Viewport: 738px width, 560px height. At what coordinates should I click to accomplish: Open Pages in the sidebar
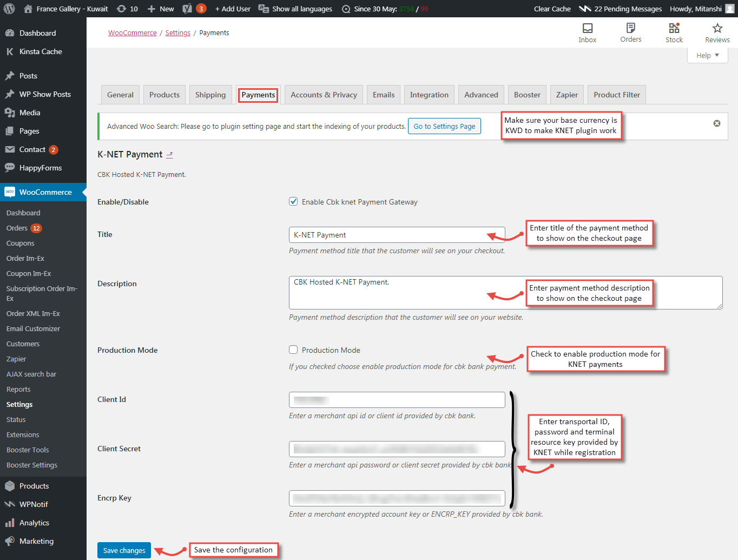click(x=43, y=131)
